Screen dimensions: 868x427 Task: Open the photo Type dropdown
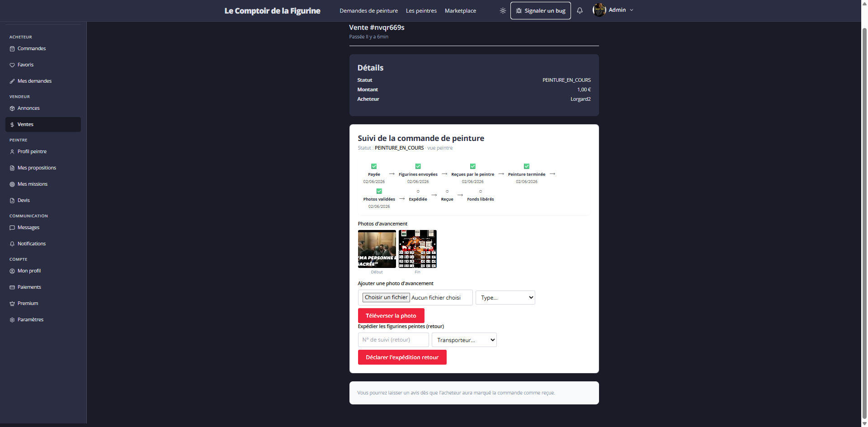click(x=505, y=297)
